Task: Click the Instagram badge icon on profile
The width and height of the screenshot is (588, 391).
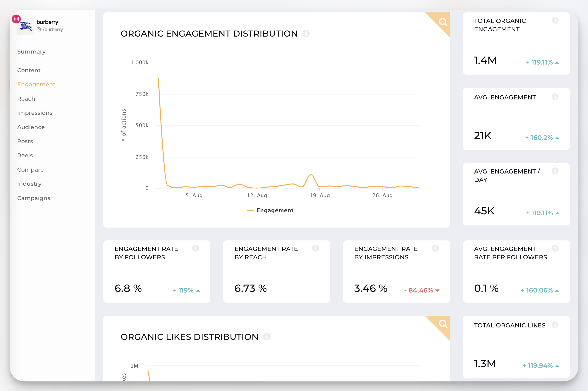Action: tap(17, 19)
